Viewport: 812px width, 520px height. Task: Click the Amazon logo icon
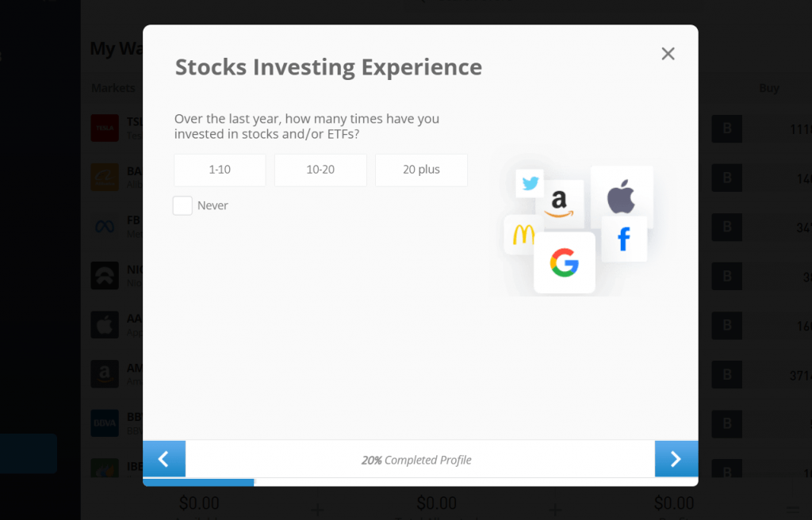(559, 204)
